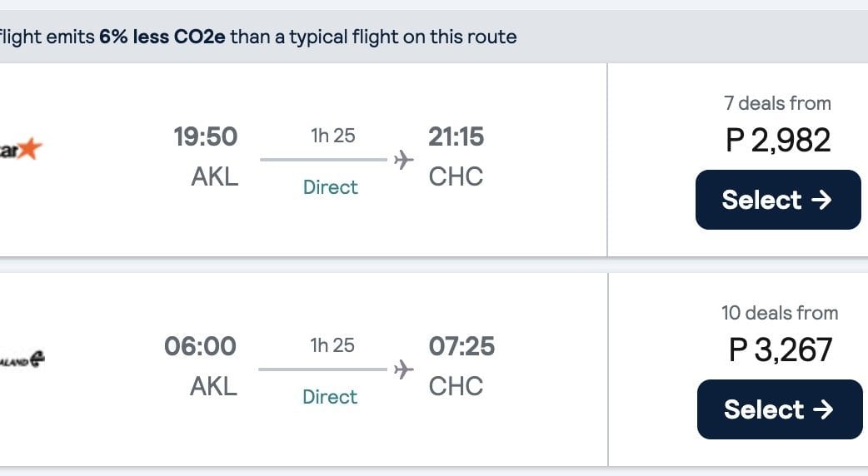This screenshot has width=868, height=476.
Task: Click the arrow in the P 3,267 Select button
Action: click(x=824, y=409)
